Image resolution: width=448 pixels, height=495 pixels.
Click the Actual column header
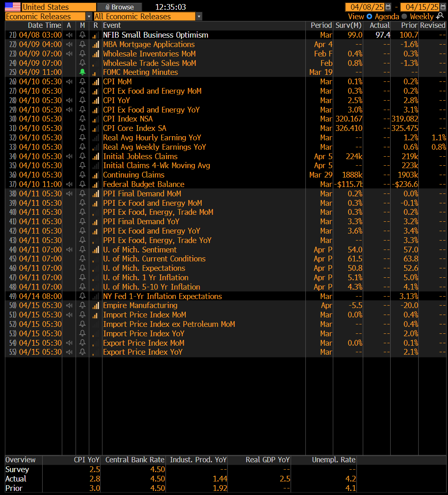[x=380, y=25]
